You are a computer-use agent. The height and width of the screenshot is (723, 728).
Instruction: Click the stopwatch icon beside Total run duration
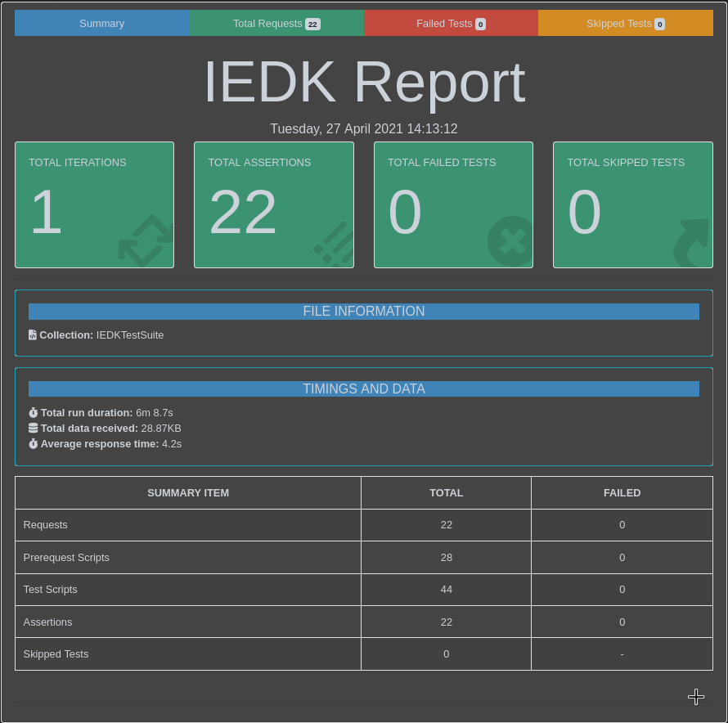[x=33, y=412]
